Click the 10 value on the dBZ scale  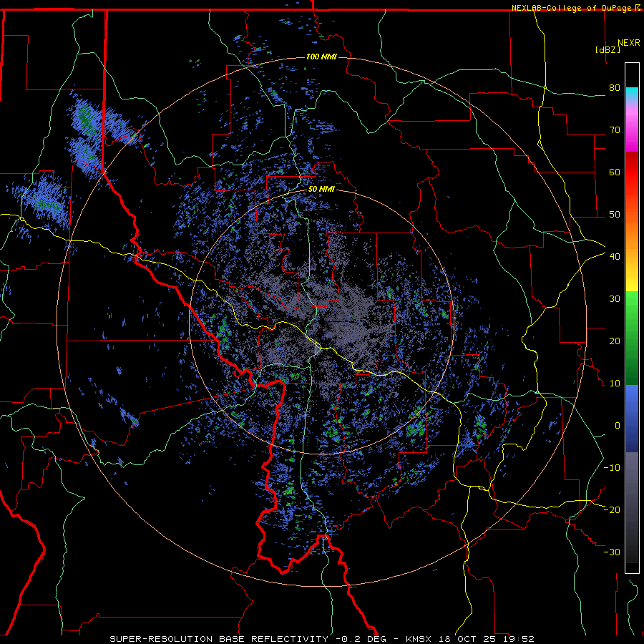click(615, 384)
